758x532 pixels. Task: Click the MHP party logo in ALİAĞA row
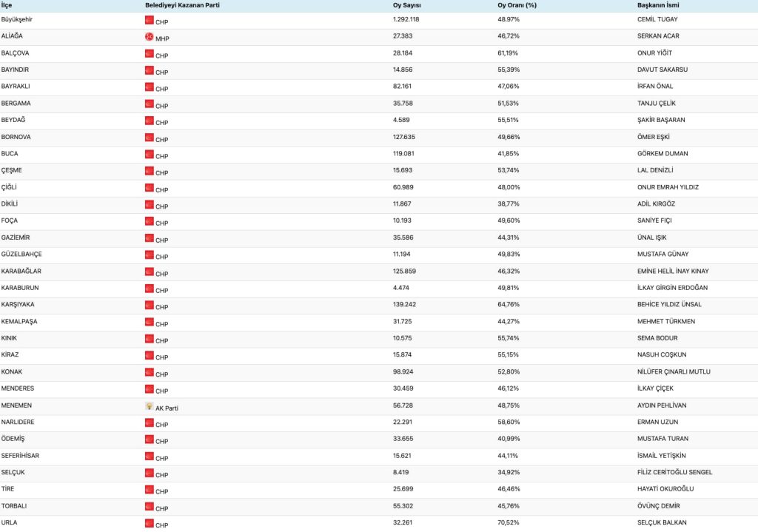tap(149, 37)
